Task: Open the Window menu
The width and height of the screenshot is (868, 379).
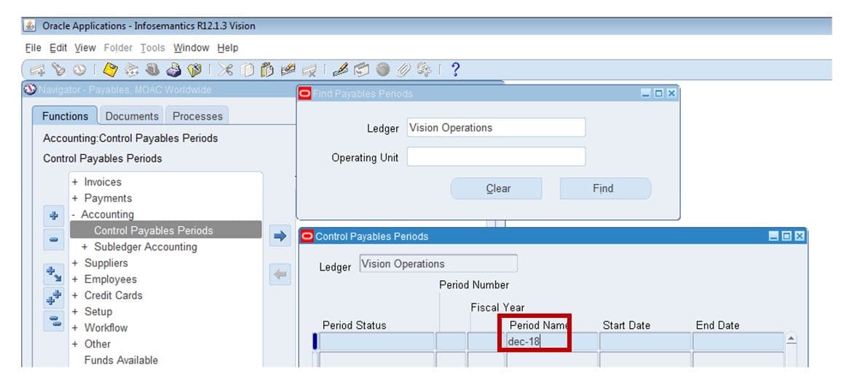Action: [191, 48]
